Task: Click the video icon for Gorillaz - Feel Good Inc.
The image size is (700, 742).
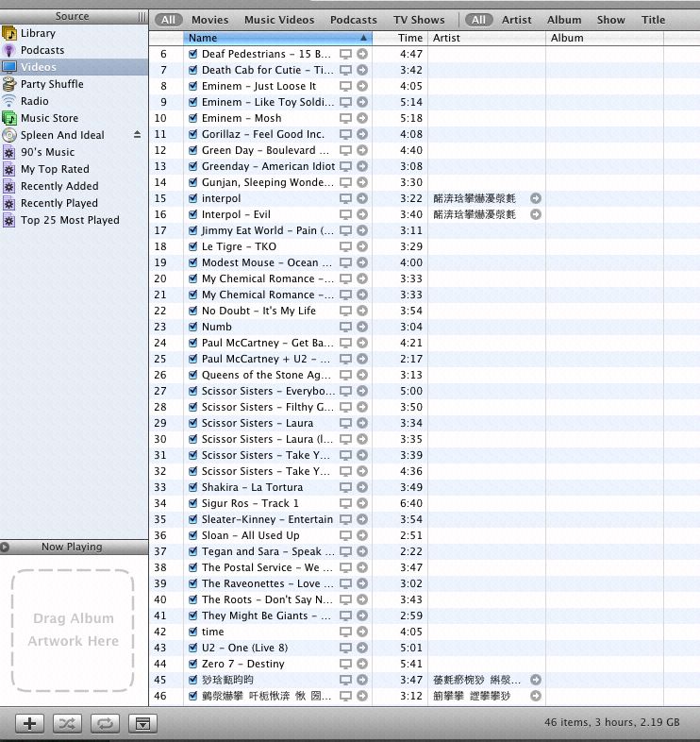Action: 345,134
